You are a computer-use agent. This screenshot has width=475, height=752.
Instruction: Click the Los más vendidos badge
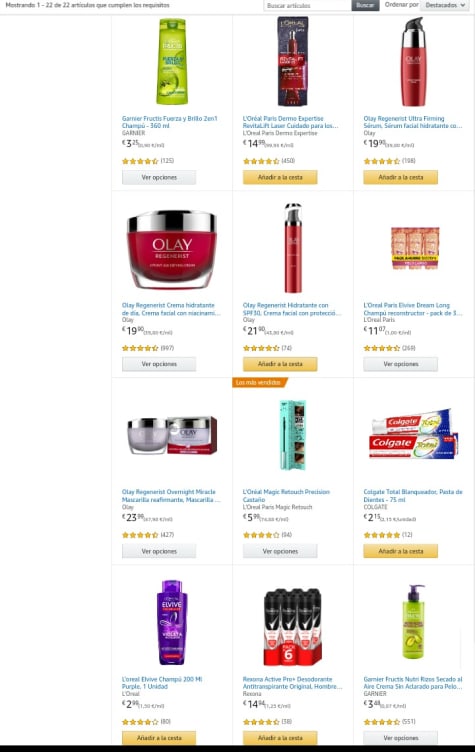point(260,382)
